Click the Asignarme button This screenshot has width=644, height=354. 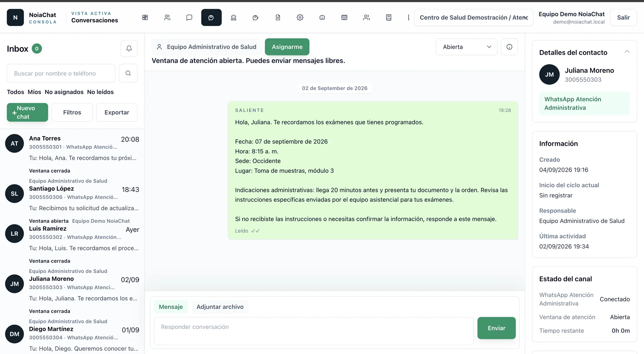287,47
